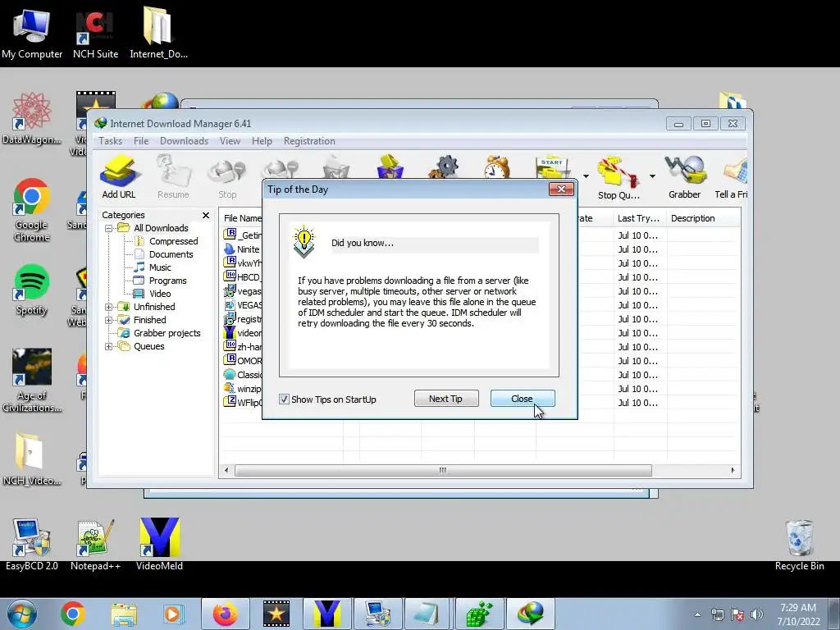Show hidden tray icons arrow
The width and height of the screenshot is (840, 630).
coord(697,614)
